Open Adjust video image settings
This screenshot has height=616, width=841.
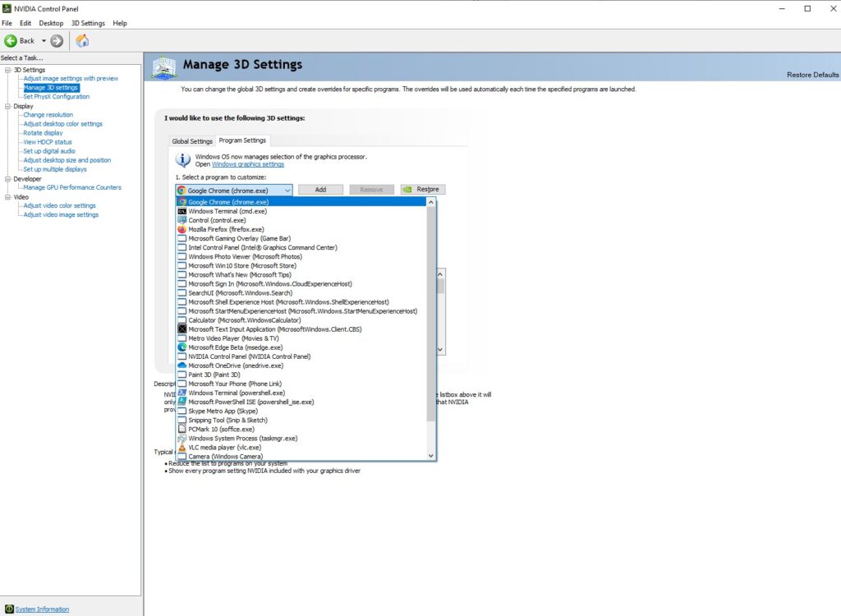coord(61,214)
